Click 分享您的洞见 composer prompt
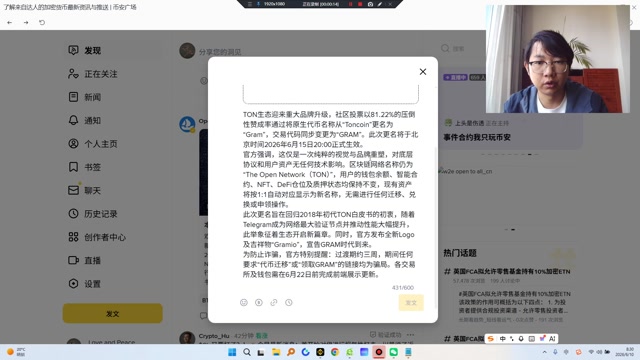Screen dimensions: 640x360 pos(220,52)
